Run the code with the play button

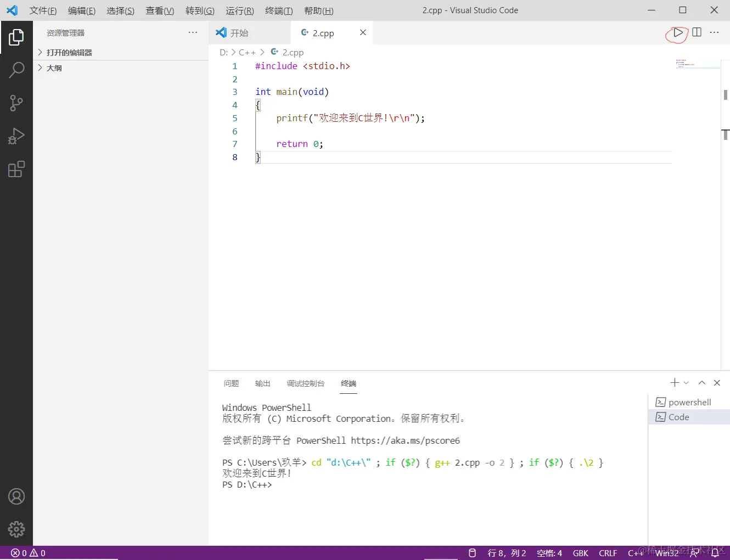tap(678, 33)
